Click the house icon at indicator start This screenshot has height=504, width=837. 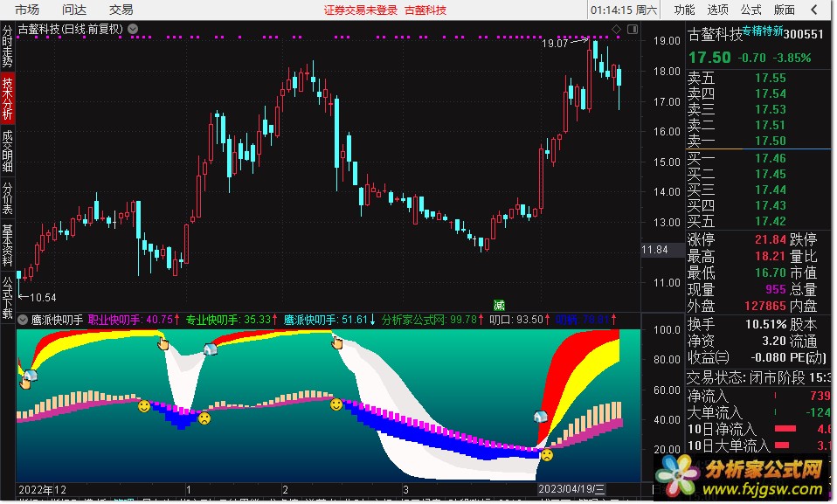31,375
